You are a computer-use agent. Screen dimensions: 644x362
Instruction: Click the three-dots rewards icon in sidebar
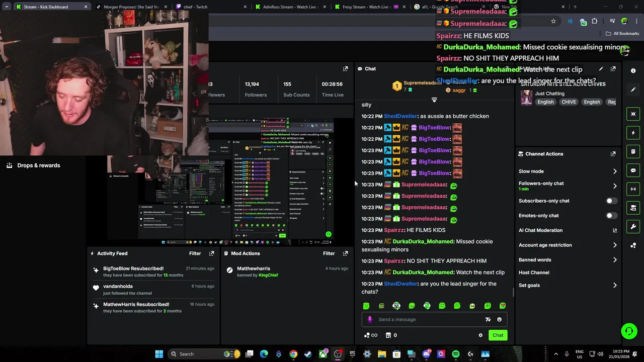pos(633,245)
